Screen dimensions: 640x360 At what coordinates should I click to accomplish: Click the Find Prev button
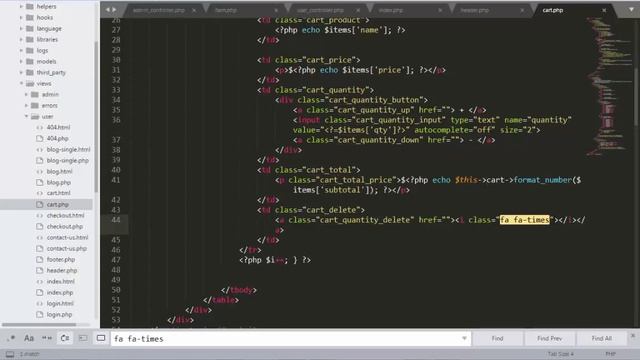[549, 338]
